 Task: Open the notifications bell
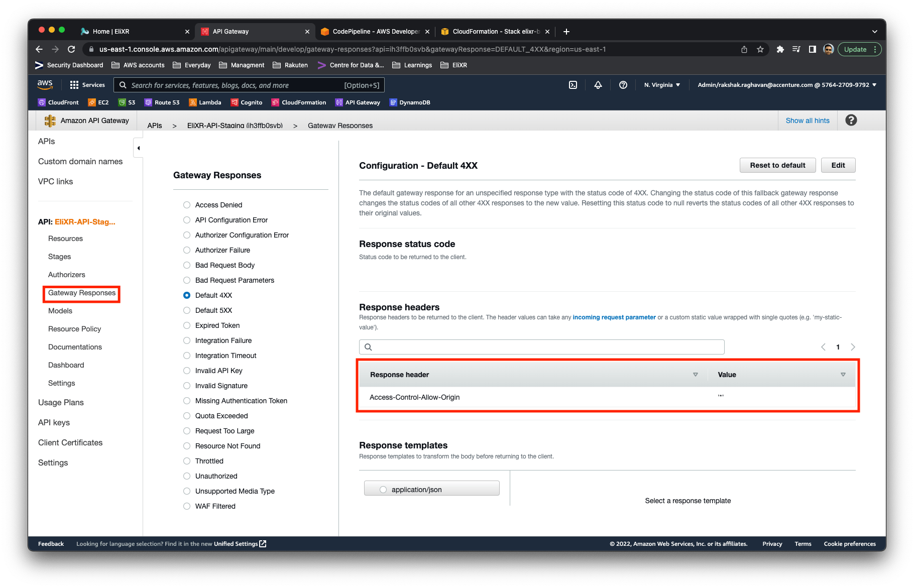(x=598, y=85)
